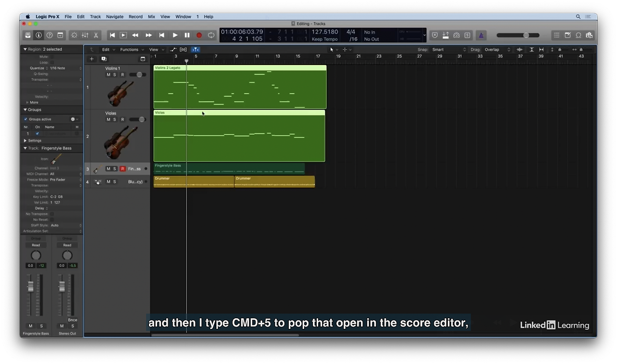617x364 pixels.
Task: Open the Library button in control bar
Action: point(28,35)
